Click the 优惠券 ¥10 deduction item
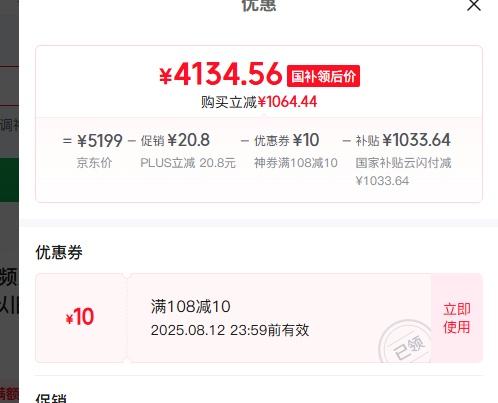Viewport: 498px width, 403px height. click(x=287, y=140)
